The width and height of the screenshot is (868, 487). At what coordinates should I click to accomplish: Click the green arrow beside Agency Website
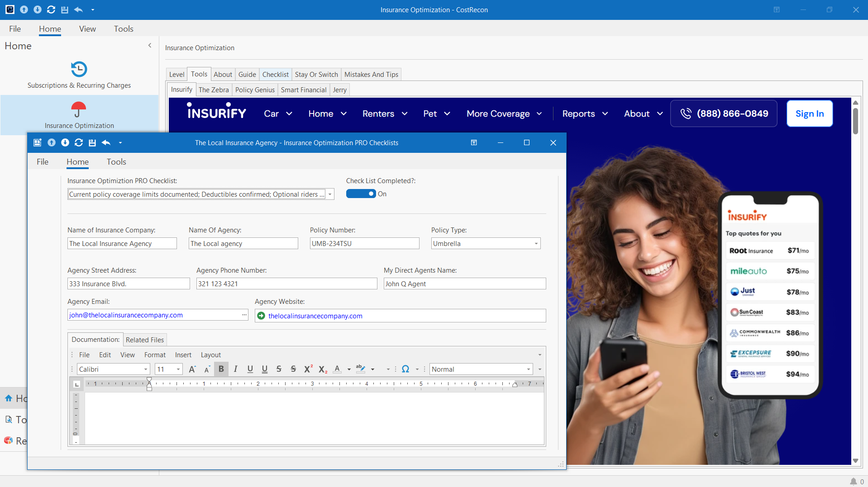261,316
